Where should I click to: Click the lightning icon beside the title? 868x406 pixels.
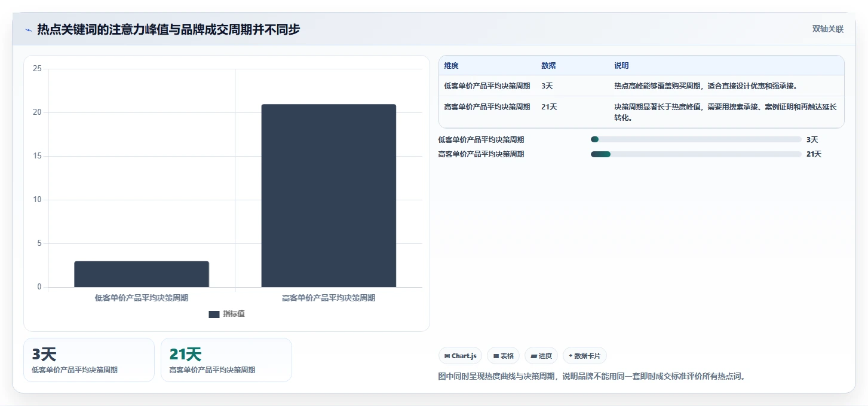pyautogui.click(x=28, y=30)
